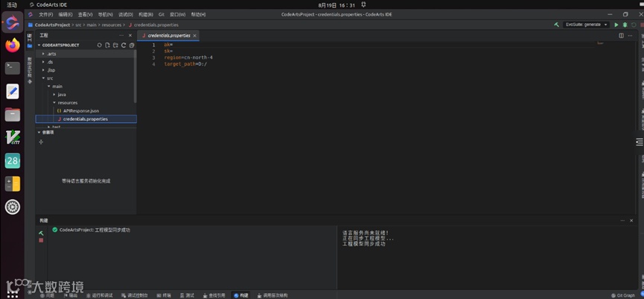
Task: Open 构建 panel ellipsis options
Action: pyautogui.click(x=623, y=221)
